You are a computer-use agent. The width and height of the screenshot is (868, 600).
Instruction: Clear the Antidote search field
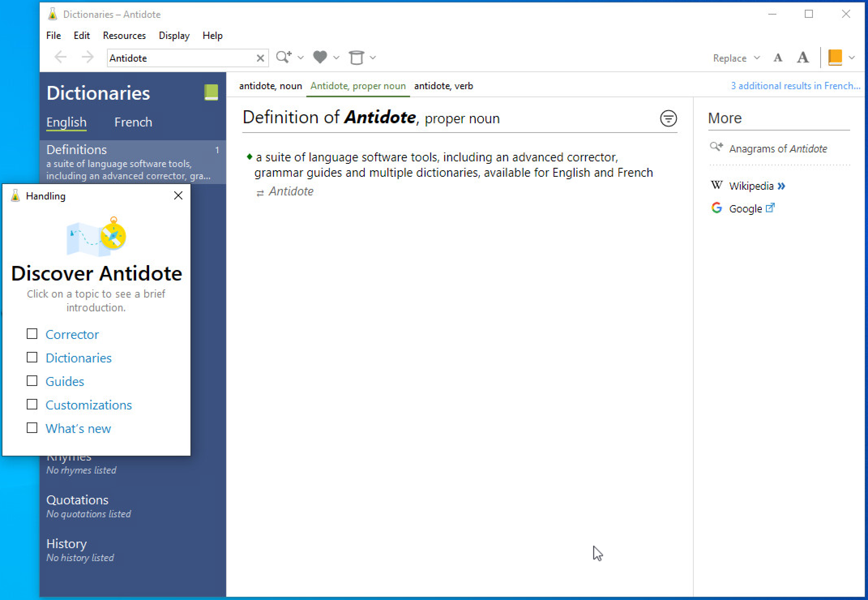coord(261,58)
